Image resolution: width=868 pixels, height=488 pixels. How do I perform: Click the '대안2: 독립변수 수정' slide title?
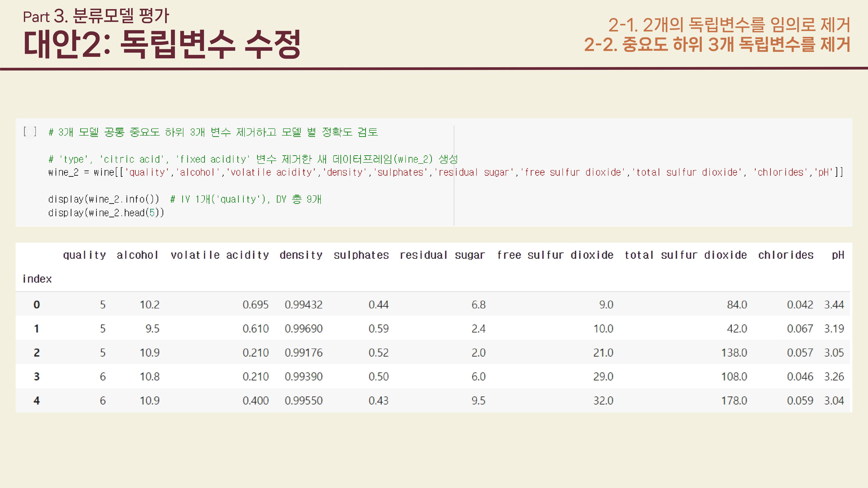(162, 44)
